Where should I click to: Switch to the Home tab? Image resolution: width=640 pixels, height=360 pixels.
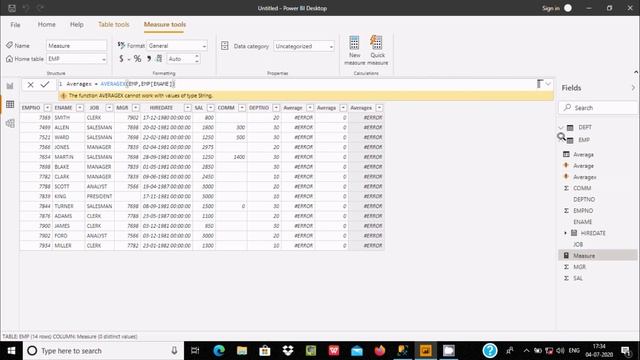[47, 24]
